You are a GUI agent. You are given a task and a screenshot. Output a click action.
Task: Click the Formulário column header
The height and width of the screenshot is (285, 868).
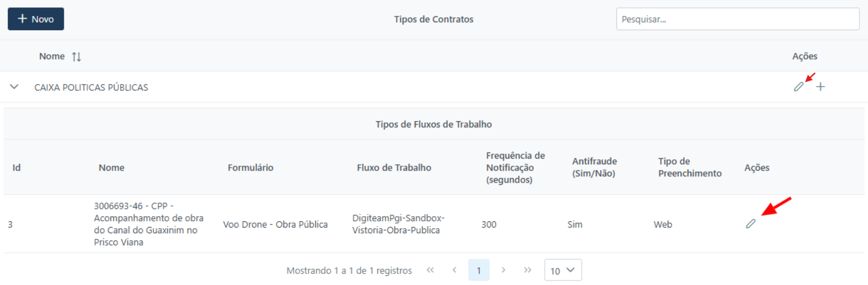pos(250,167)
